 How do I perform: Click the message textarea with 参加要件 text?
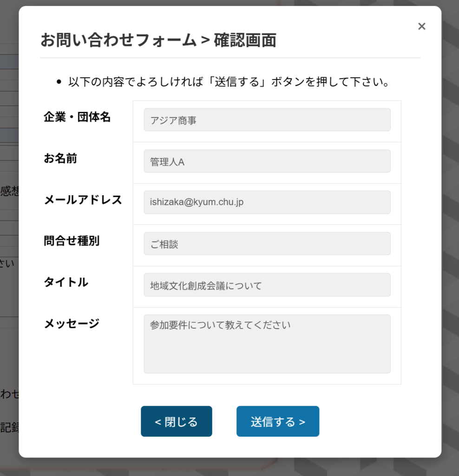[x=267, y=344]
